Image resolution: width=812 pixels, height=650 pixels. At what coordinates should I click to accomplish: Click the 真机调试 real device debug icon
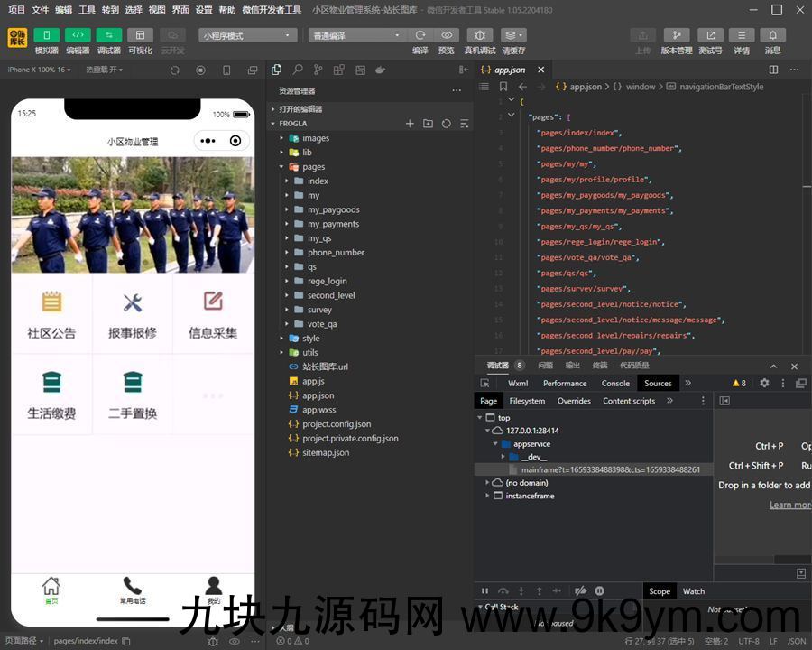coord(479,35)
